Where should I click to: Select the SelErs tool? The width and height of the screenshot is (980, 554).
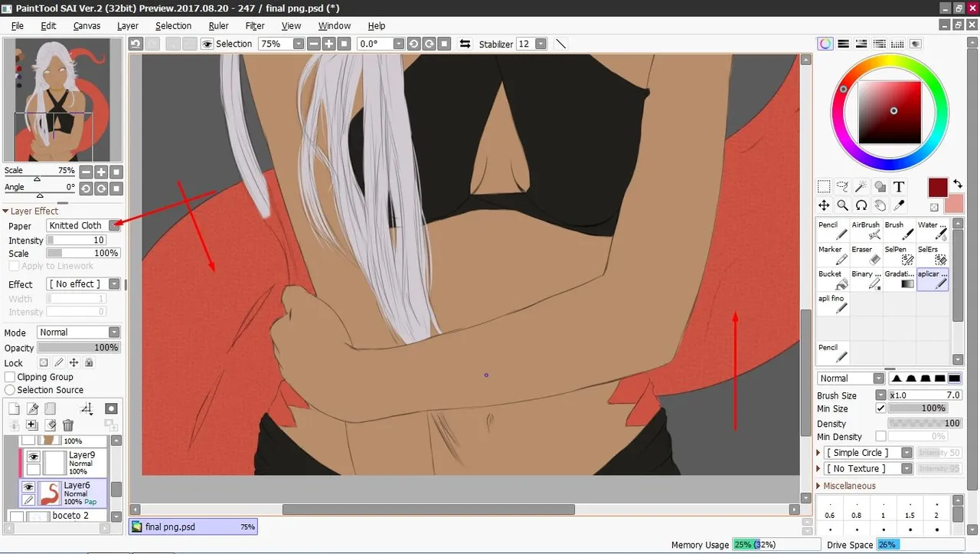pyautogui.click(x=933, y=255)
